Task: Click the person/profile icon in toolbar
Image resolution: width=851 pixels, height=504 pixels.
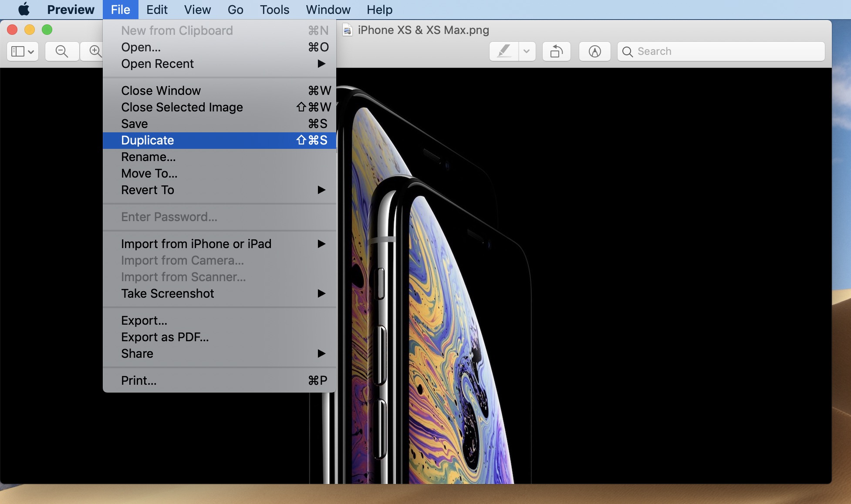Action: point(595,50)
